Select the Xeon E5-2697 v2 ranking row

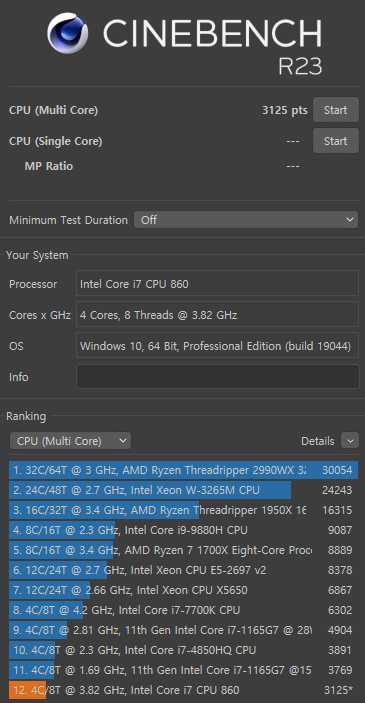pos(183,570)
